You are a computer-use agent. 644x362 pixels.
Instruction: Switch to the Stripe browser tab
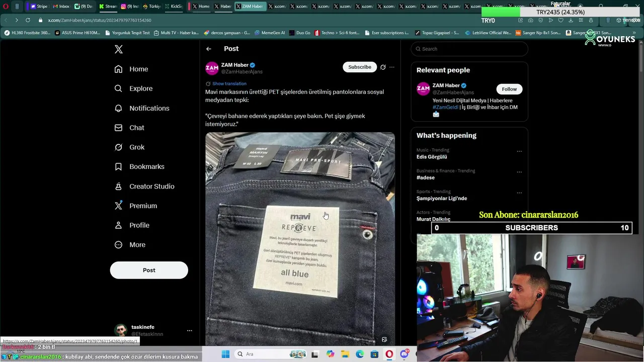(x=39, y=7)
